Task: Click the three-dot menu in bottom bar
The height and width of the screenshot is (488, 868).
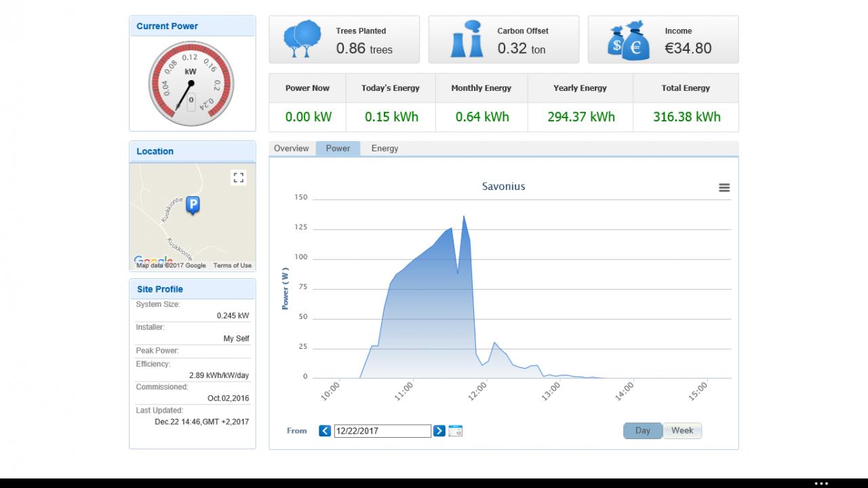Action: click(x=821, y=483)
